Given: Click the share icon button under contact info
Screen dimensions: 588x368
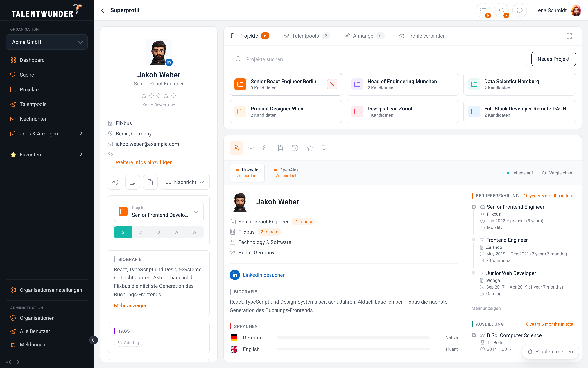Looking at the screenshot, I should (115, 182).
